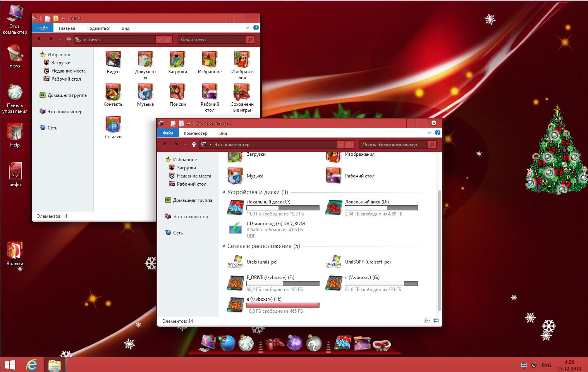
Task: Switch to Поделиться tab in news window
Action: 98,28
